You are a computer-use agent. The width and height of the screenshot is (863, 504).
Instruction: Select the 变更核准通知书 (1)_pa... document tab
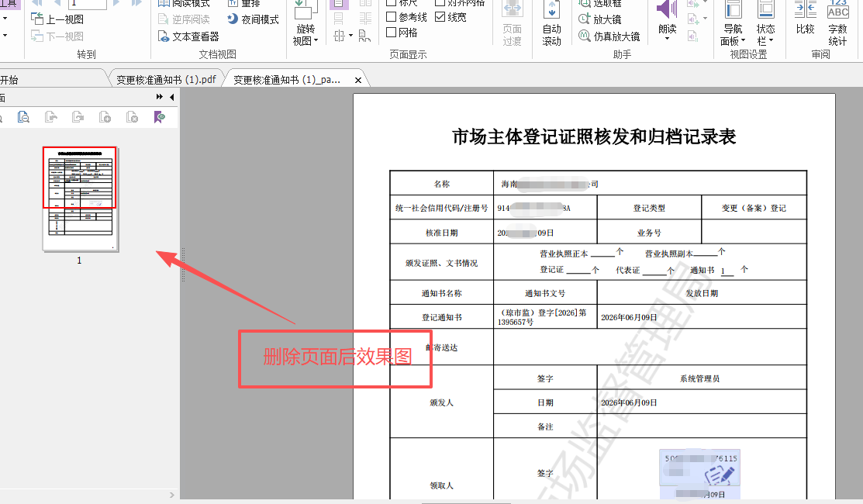coord(288,80)
